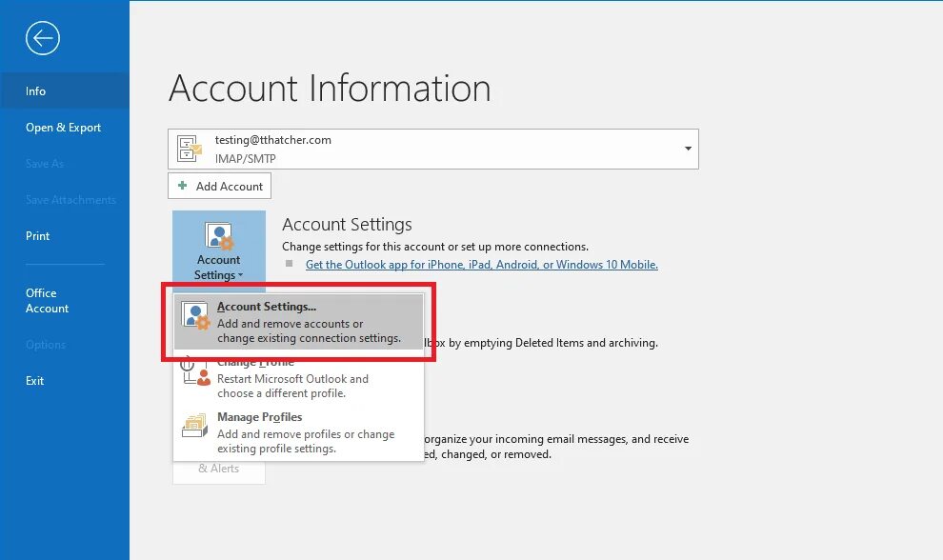The width and height of the screenshot is (943, 560).
Task: Select Print in the left sidebar
Action: (65, 236)
